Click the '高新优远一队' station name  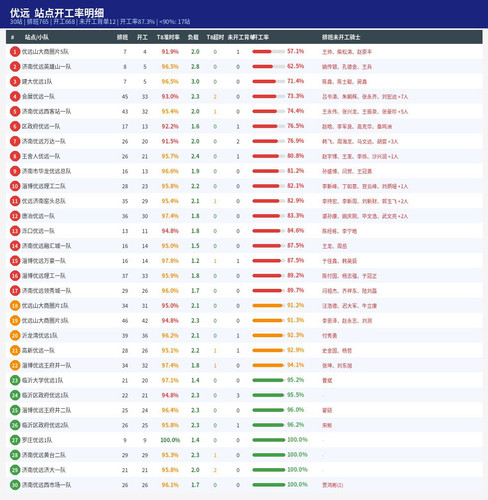click(38, 350)
